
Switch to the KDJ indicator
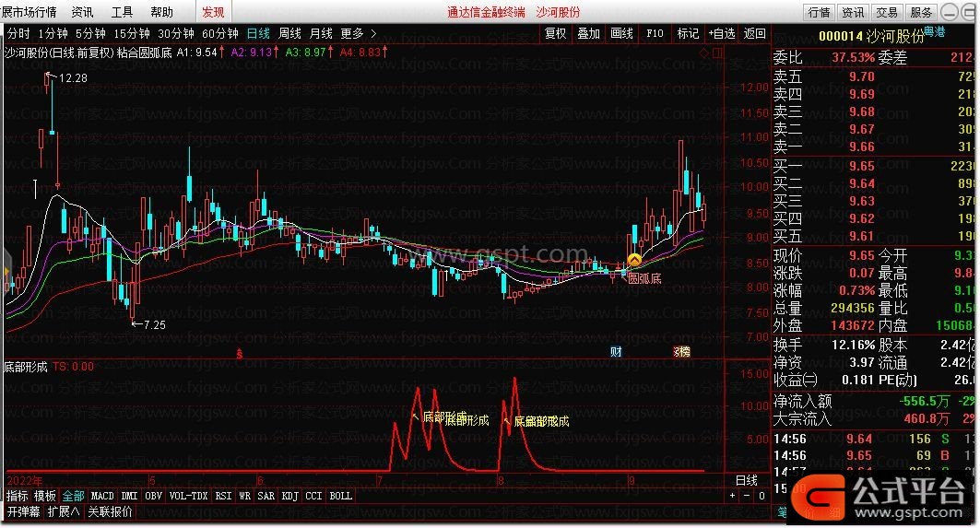290,496
